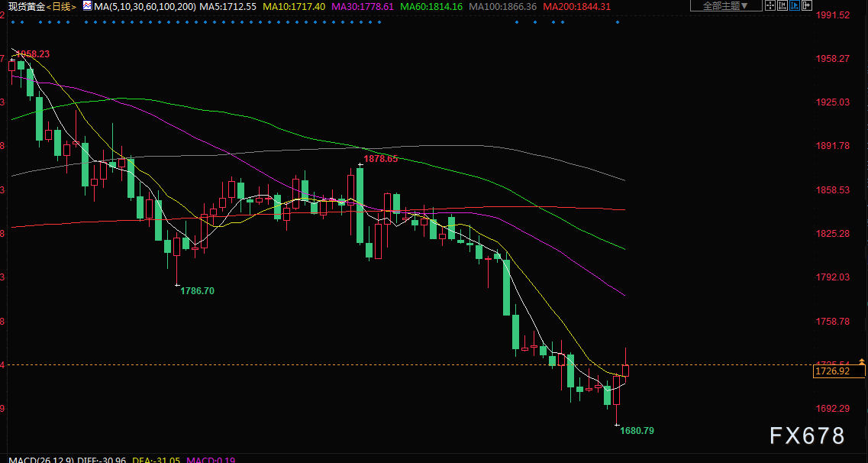Click the MA(5,10,30,60,100,200) parameters label
Viewport: 868px width, 463px height.
click(x=145, y=7)
